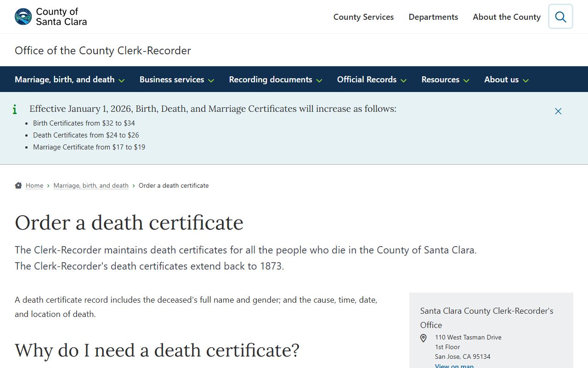Click the map pin icon beside the address
Viewport: 588px width, 368px height.
tap(424, 338)
